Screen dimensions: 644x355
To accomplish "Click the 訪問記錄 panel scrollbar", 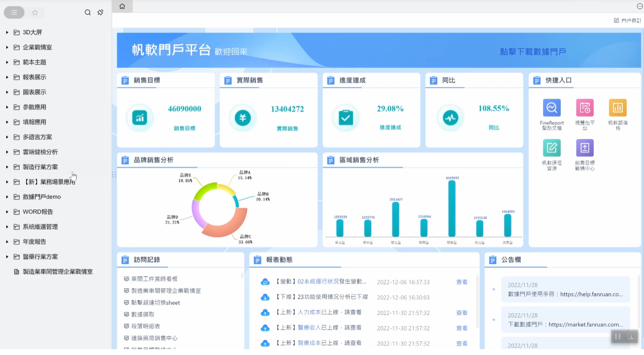I will pyautogui.click(x=242, y=276).
